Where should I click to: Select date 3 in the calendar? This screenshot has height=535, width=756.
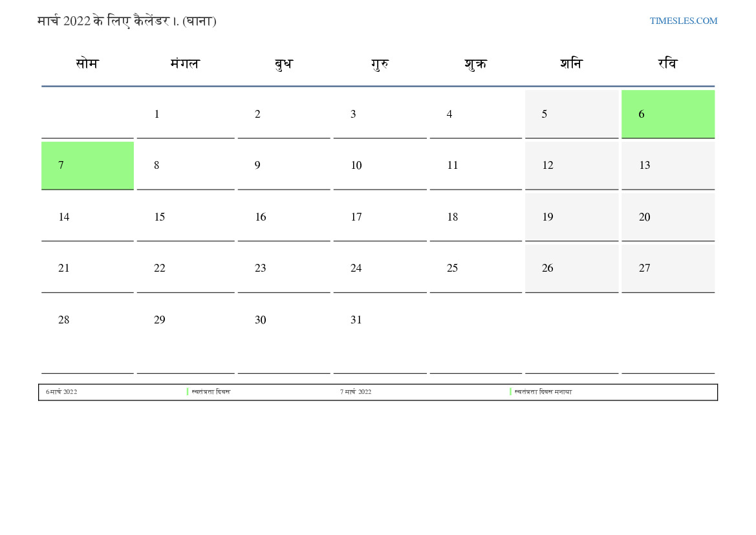380,114
